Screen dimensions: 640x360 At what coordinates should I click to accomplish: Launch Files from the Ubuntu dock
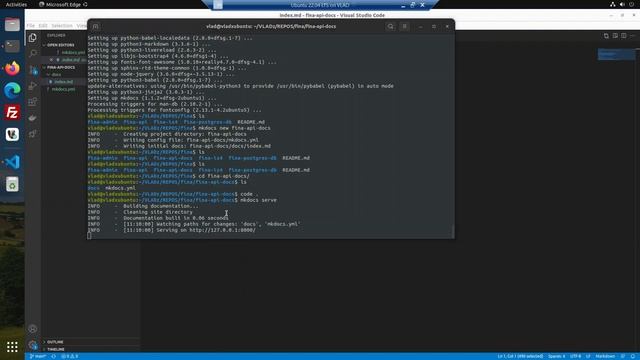tap(12, 24)
